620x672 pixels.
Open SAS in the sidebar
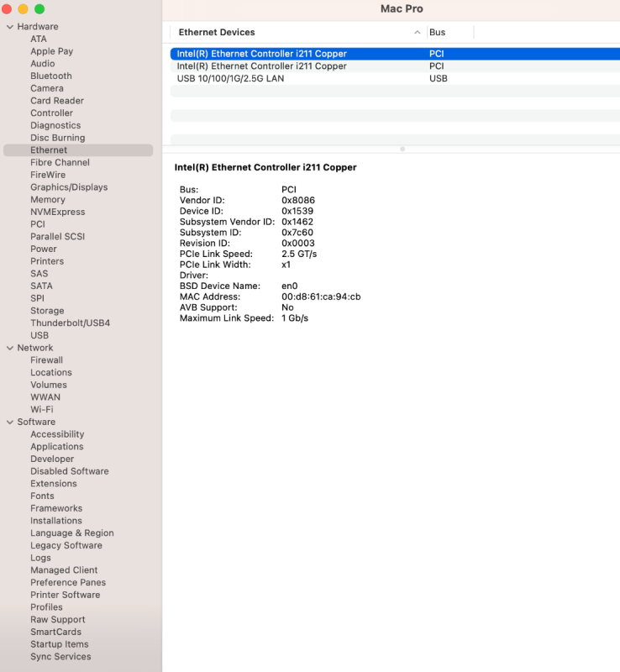tap(39, 274)
